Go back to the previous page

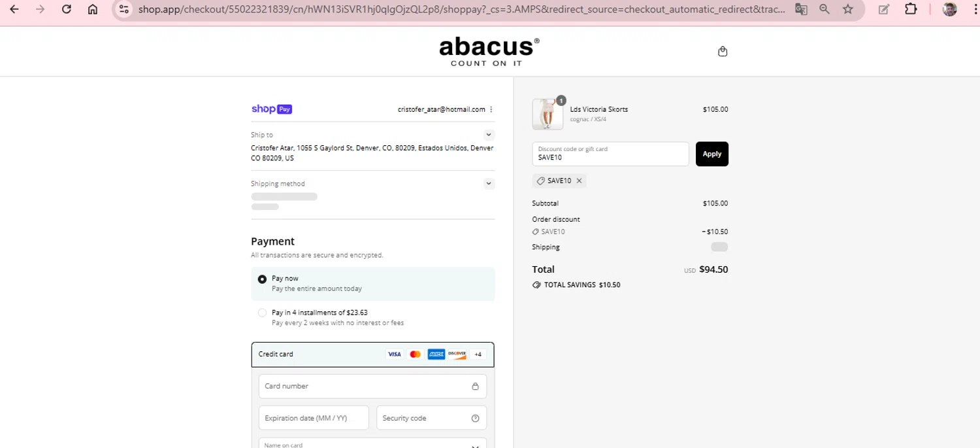(14, 9)
